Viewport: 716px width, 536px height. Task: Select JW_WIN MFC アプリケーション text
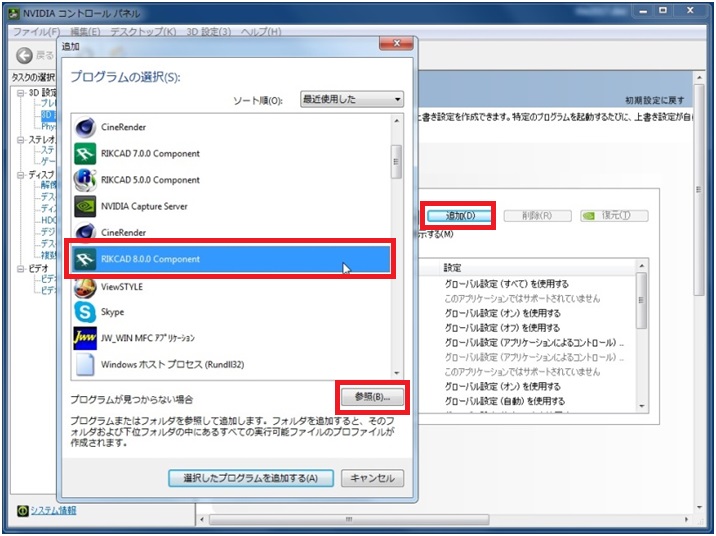tap(148, 338)
